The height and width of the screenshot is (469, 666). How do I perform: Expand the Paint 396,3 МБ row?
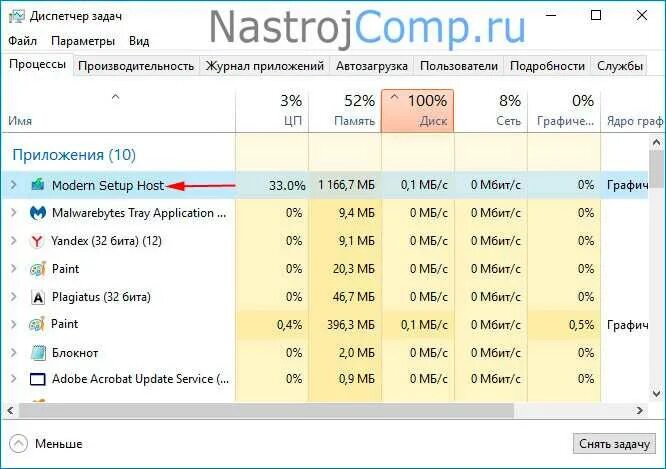[14, 325]
